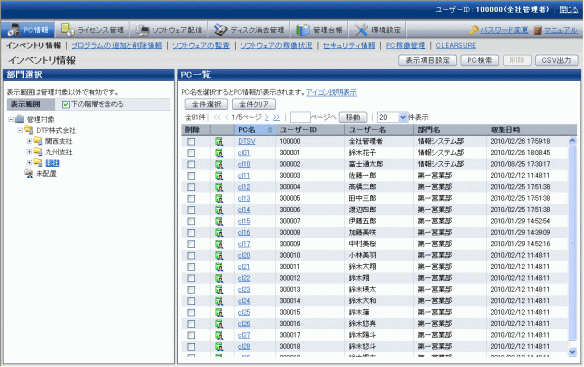Screen dimensions: 584x367
Task: Click the table scrollbar down arrow
Action: click(x=572, y=352)
